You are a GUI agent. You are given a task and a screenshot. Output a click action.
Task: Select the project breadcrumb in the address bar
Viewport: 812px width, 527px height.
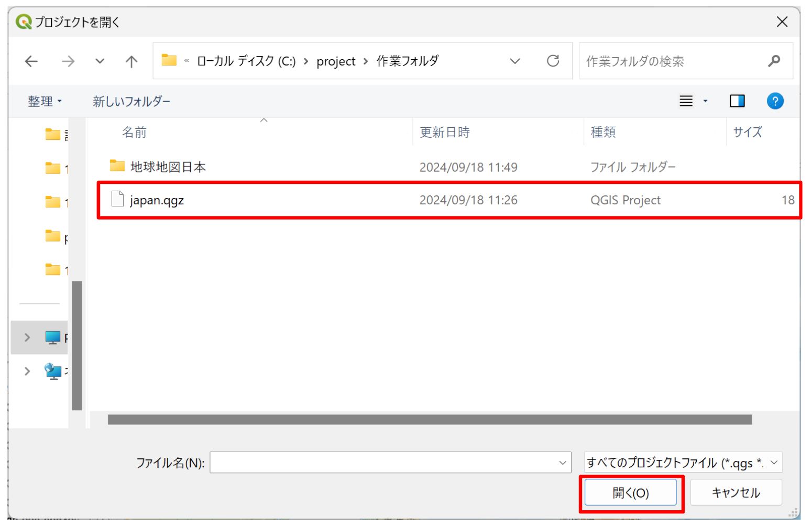click(x=336, y=62)
